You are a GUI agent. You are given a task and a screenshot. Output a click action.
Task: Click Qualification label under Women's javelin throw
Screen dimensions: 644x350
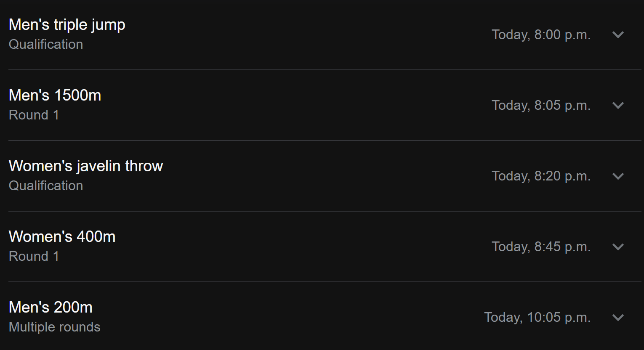[46, 186]
